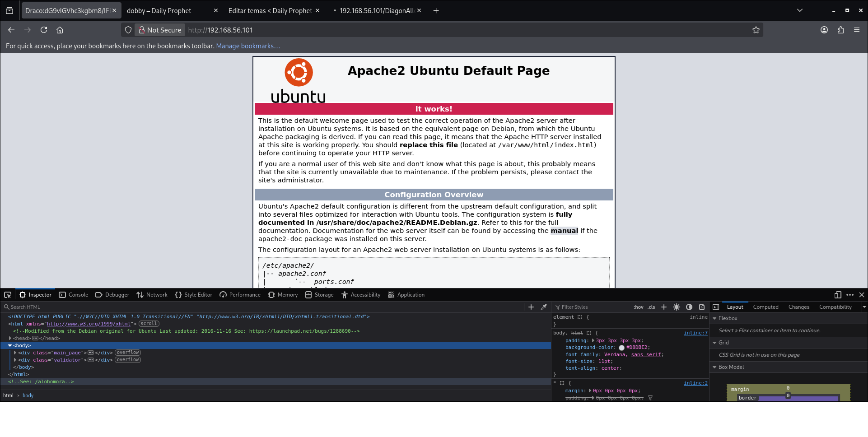This screenshot has width=868, height=437.
Task: Click the #D8DBE2 background color swatch
Action: (621, 348)
